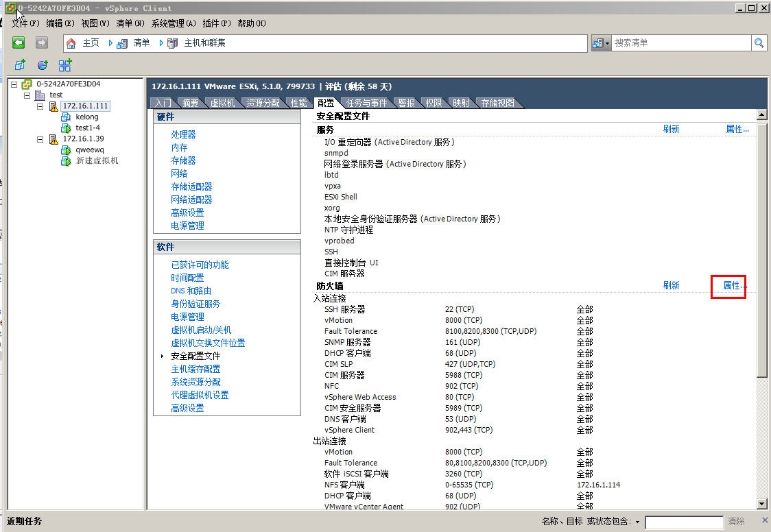This screenshot has height=532, width=771.
Task: Switch to the 资源分配 tab
Action: pos(263,103)
